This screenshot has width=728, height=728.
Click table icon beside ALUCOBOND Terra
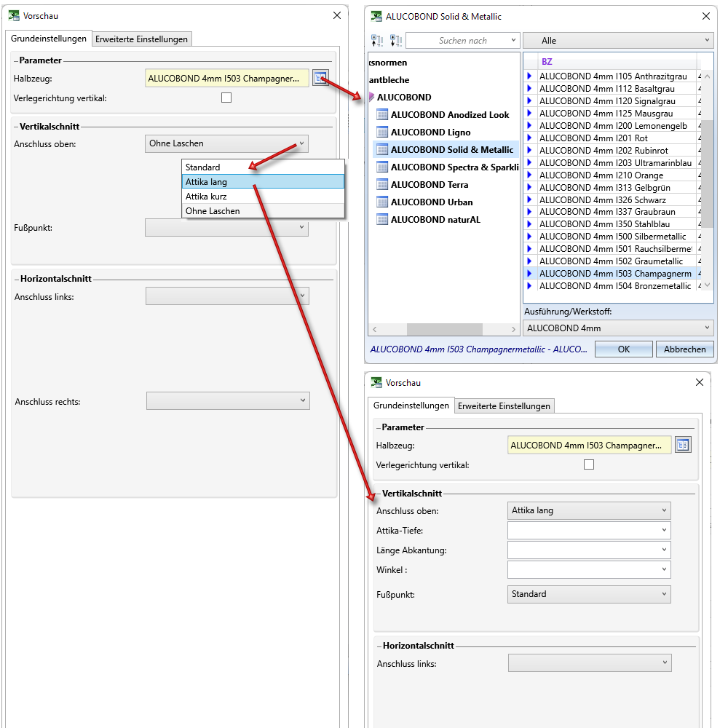coord(382,185)
